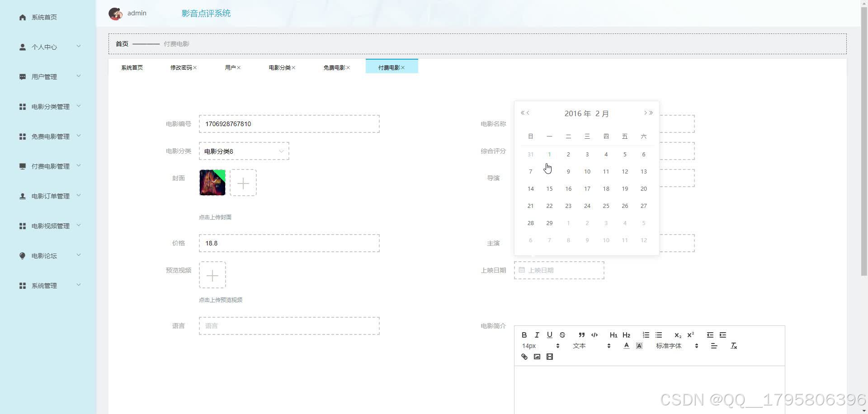Click the 2016 年 year label in calendar
The width and height of the screenshot is (868, 414).
[578, 113]
